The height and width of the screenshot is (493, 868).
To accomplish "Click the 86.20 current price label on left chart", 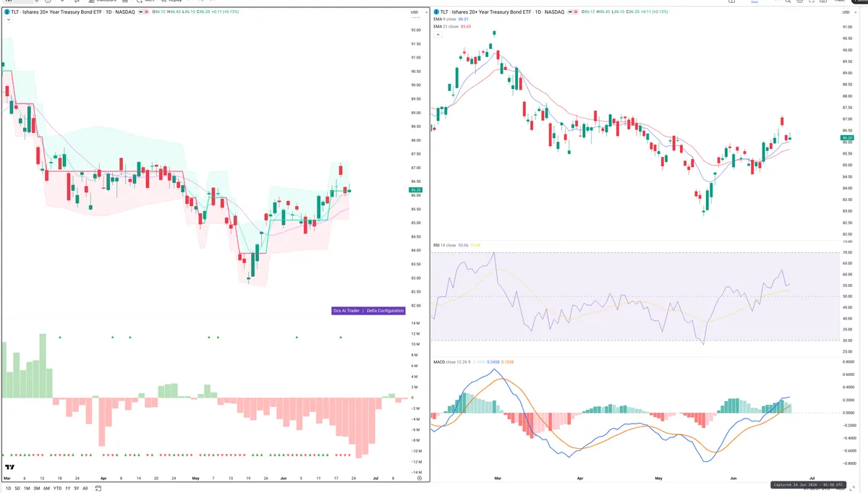I will pos(415,189).
